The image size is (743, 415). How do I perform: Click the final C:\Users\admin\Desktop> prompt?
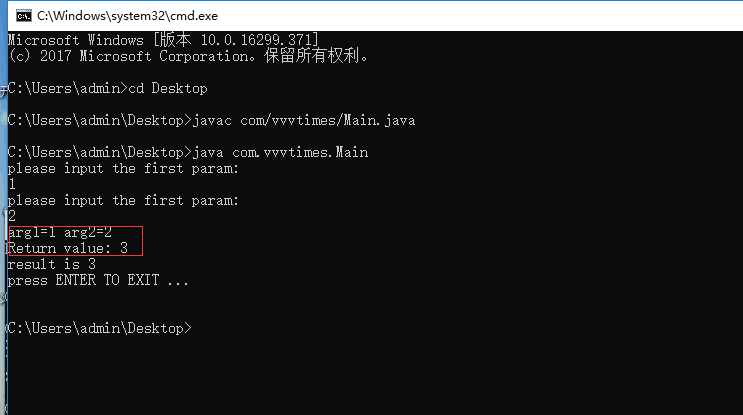pos(100,328)
